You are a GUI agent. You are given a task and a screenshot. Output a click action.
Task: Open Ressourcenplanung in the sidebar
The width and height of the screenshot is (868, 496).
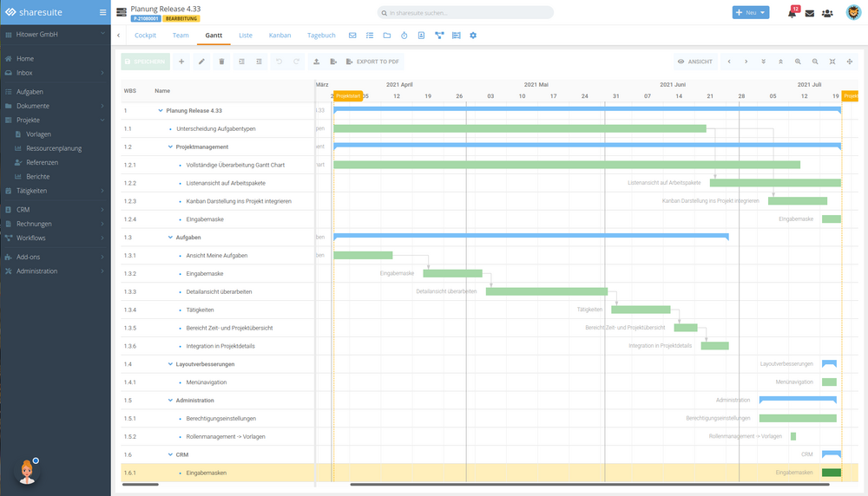tap(54, 148)
